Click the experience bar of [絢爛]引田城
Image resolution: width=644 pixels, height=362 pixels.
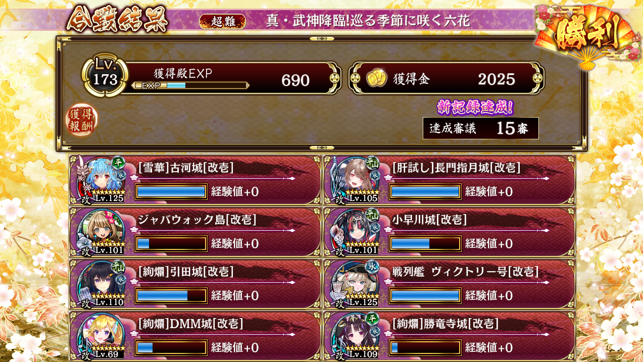[x=171, y=296]
